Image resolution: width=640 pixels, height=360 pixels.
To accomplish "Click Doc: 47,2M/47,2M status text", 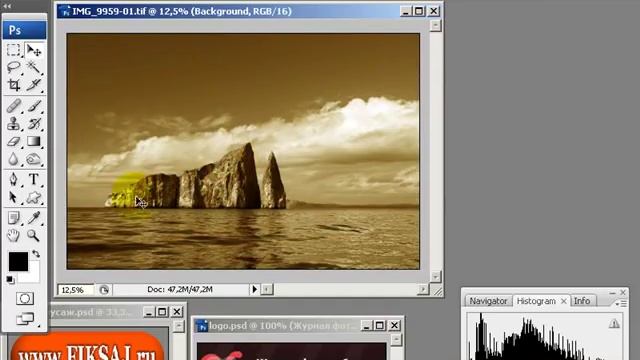I will (180, 289).
